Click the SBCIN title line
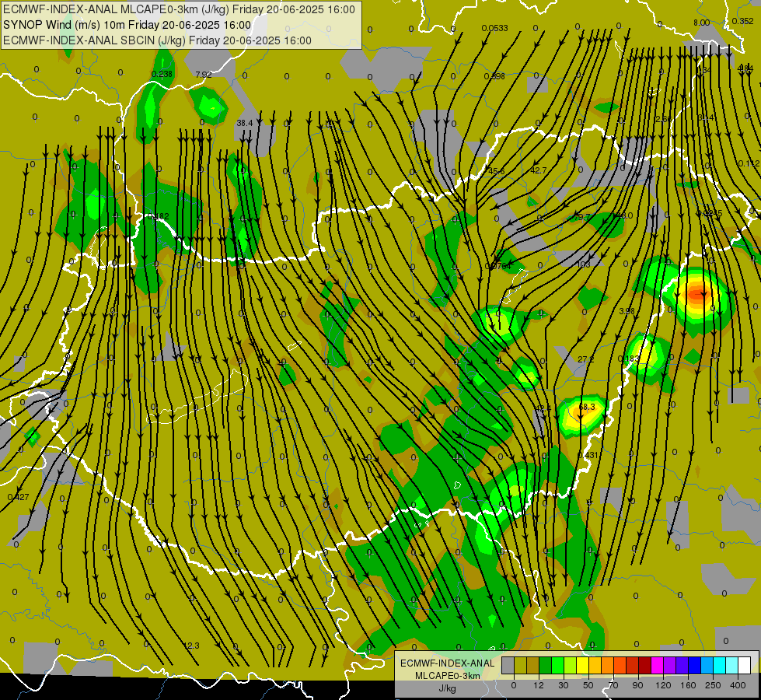 point(157,40)
